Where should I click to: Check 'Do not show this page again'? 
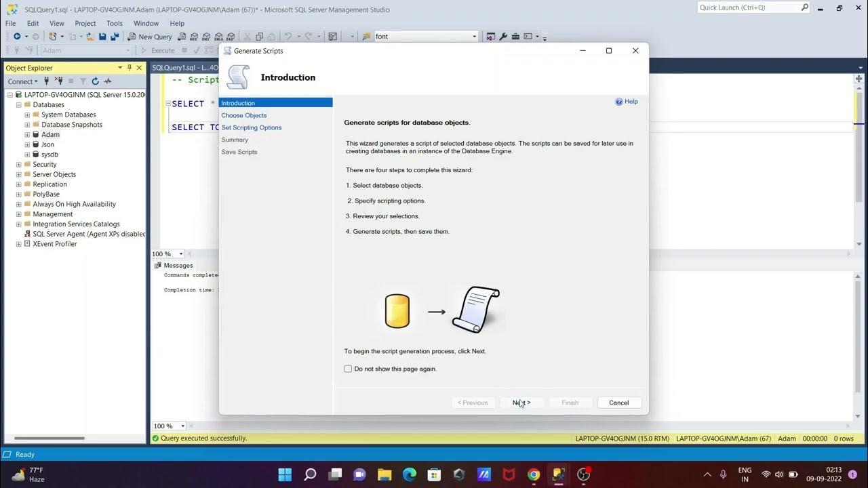coord(348,369)
